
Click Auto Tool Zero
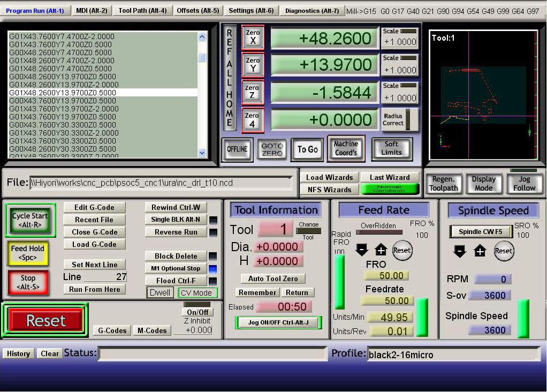[x=273, y=278]
